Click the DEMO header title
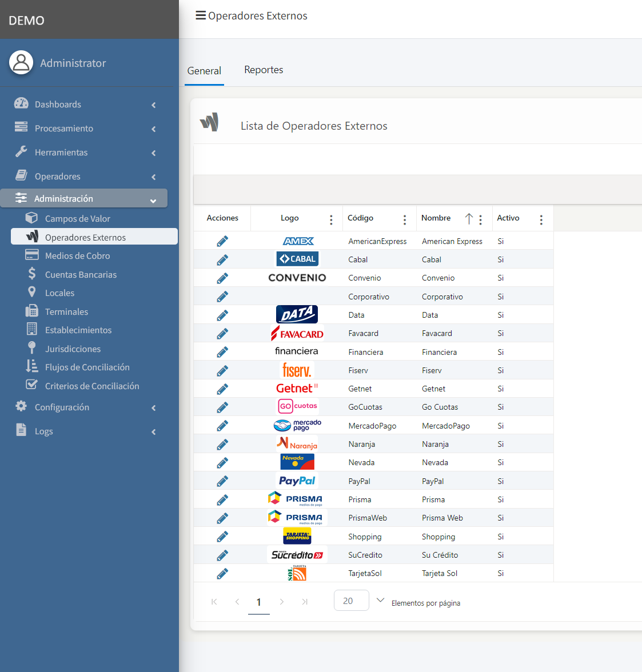The image size is (642, 672). (27, 21)
